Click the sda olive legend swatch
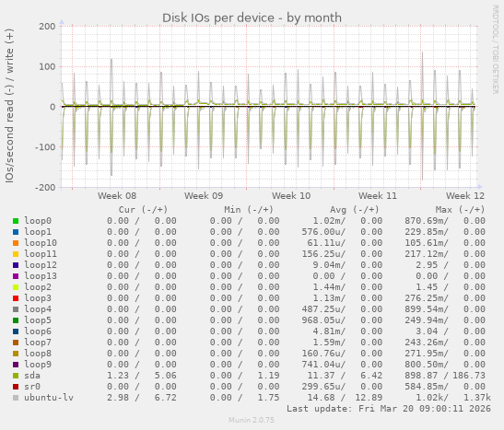The width and height of the screenshot is (504, 430). click(x=16, y=376)
